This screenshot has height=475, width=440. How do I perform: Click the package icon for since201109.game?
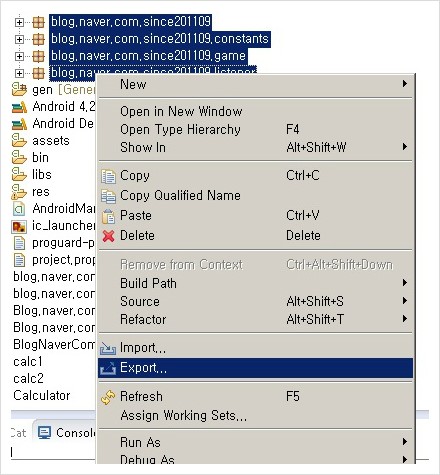coord(38,56)
